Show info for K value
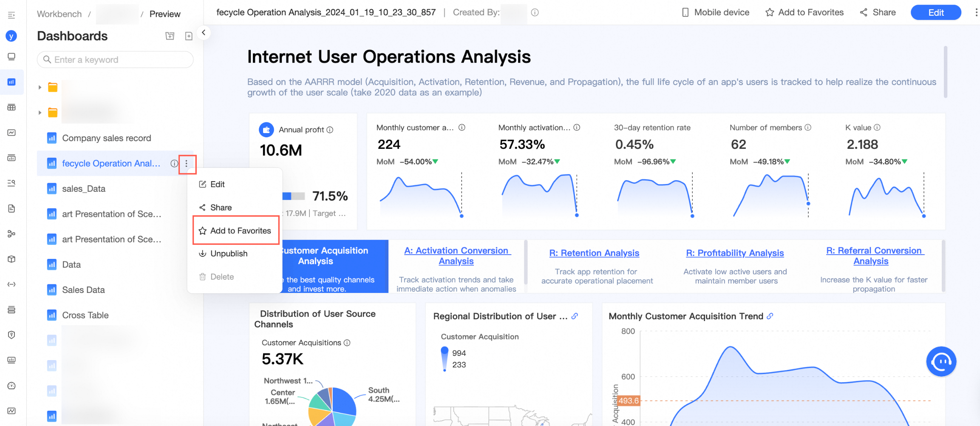This screenshot has height=426, width=980. click(x=877, y=128)
